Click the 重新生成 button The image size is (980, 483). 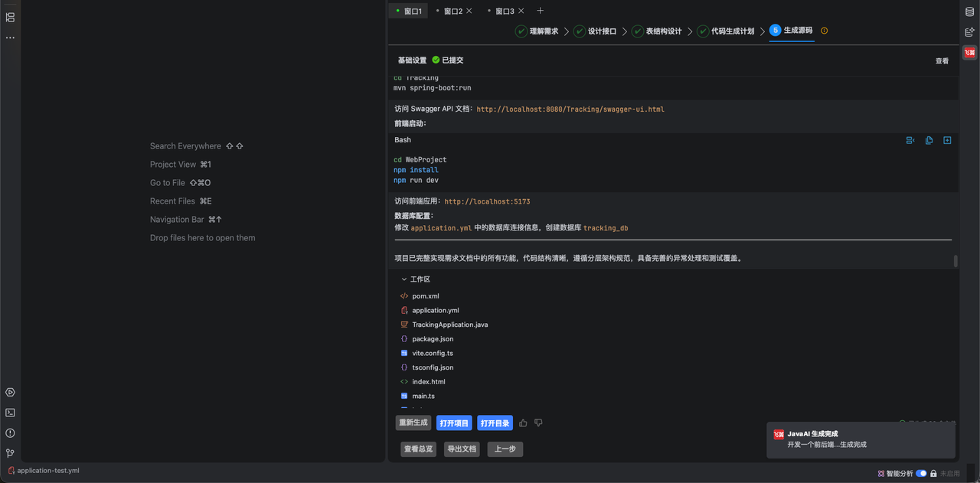point(413,423)
